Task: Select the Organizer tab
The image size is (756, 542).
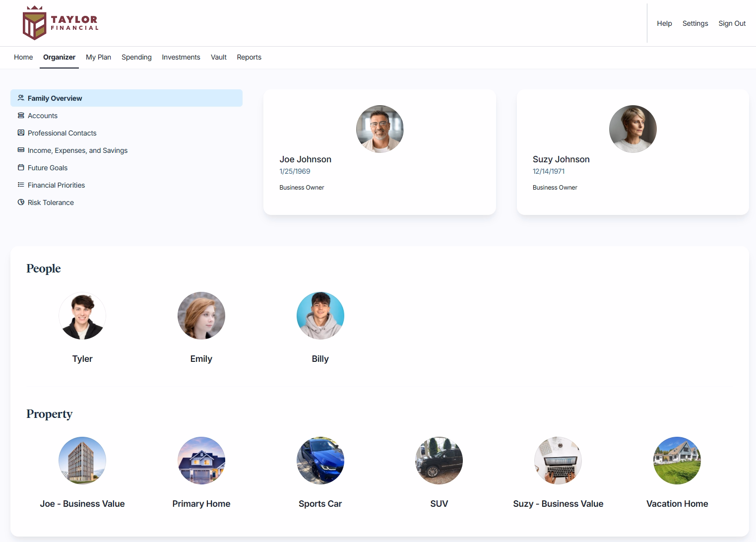Action: 59,57
